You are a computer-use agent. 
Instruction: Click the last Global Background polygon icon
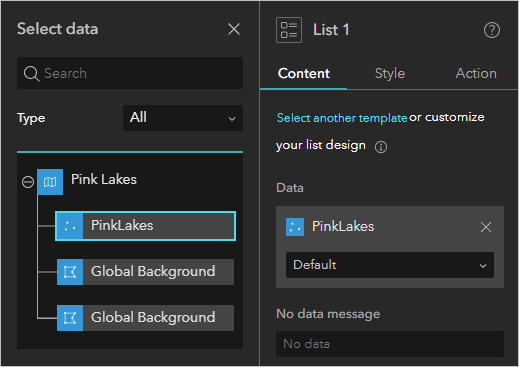[x=70, y=318]
